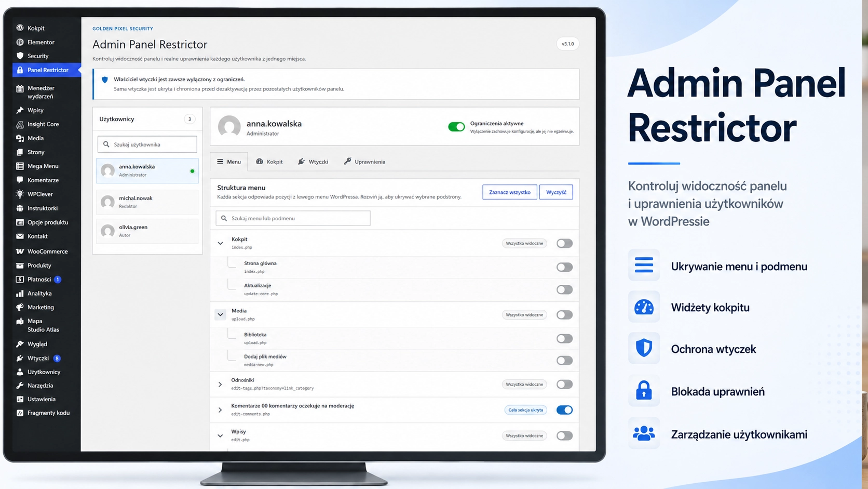868x489 pixels.
Task: Click the Użytkownicy person icon in sidebar
Action: (x=20, y=372)
